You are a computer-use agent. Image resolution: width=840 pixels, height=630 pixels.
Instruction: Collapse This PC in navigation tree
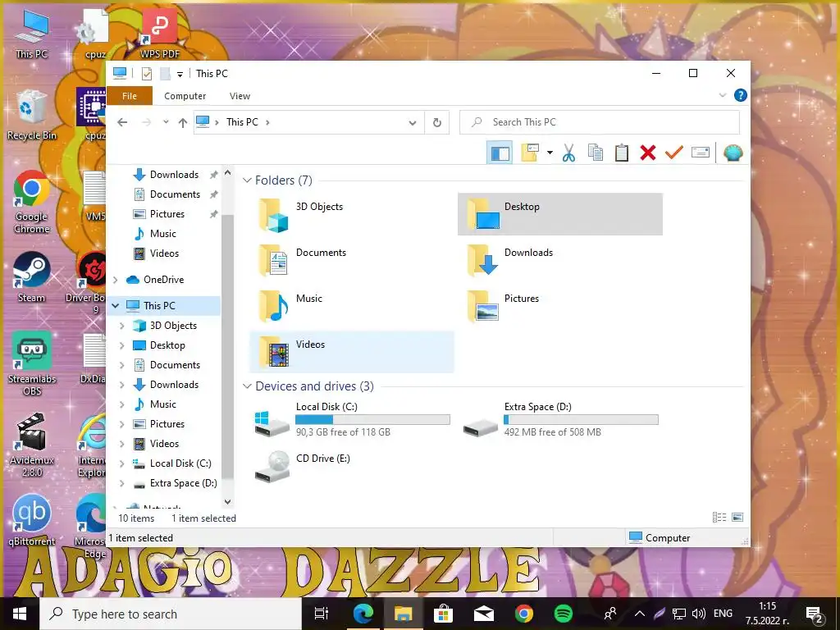116,306
